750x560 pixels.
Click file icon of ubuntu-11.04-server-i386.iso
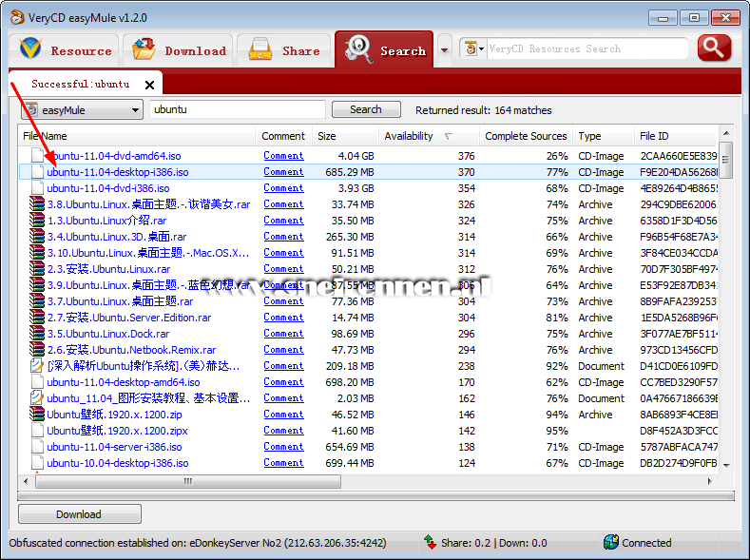37,447
